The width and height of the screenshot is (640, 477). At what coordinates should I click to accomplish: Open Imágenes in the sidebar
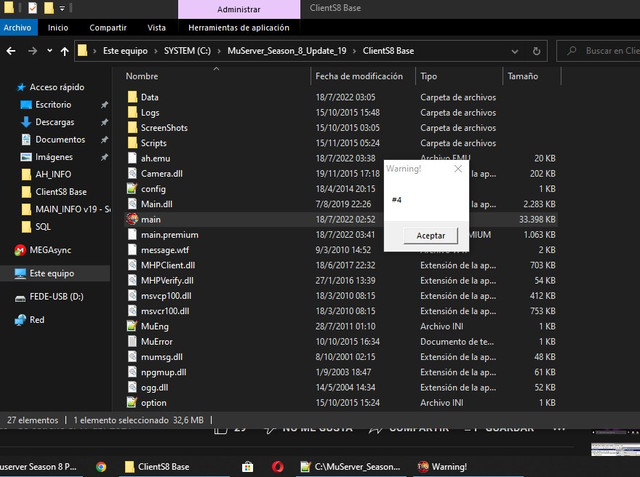tap(54, 157)
